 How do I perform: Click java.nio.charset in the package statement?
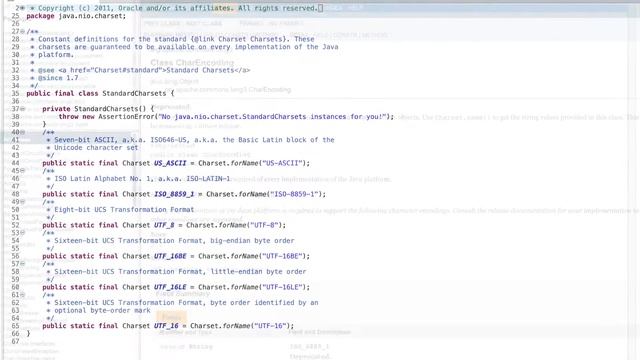(x=90, y=16)
